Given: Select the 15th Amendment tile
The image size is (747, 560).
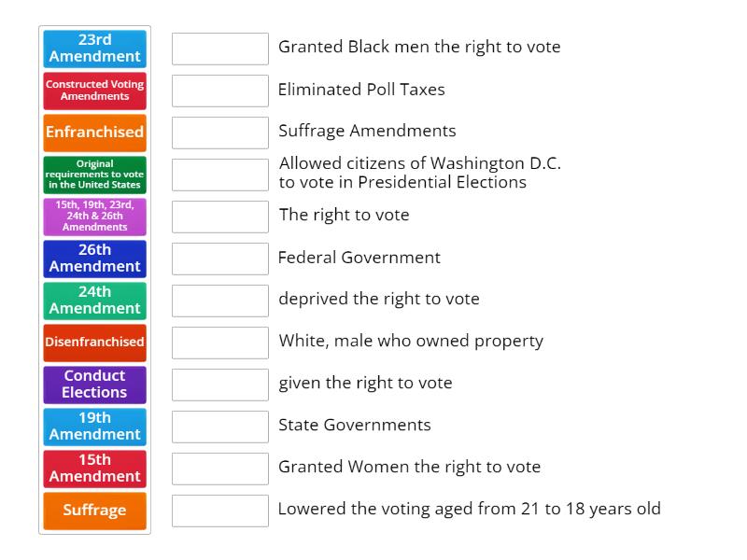Looking at the screenshot, I should [94, 469].
